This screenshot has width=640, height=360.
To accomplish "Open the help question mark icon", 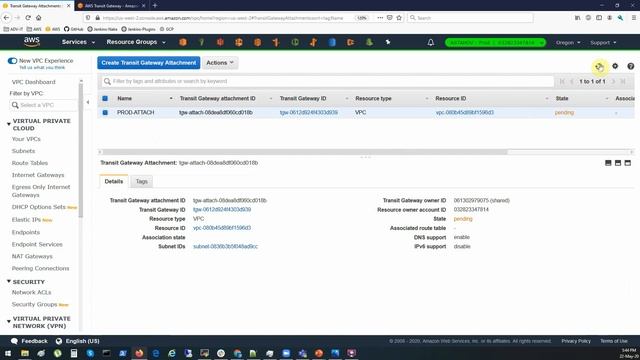I will pos(631,66).
